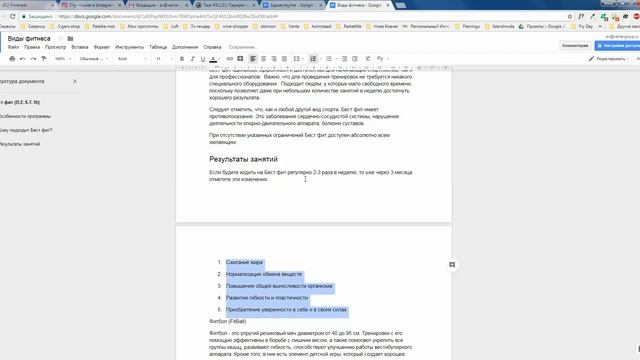Move document using the folder icon

[x=70, y=38]
